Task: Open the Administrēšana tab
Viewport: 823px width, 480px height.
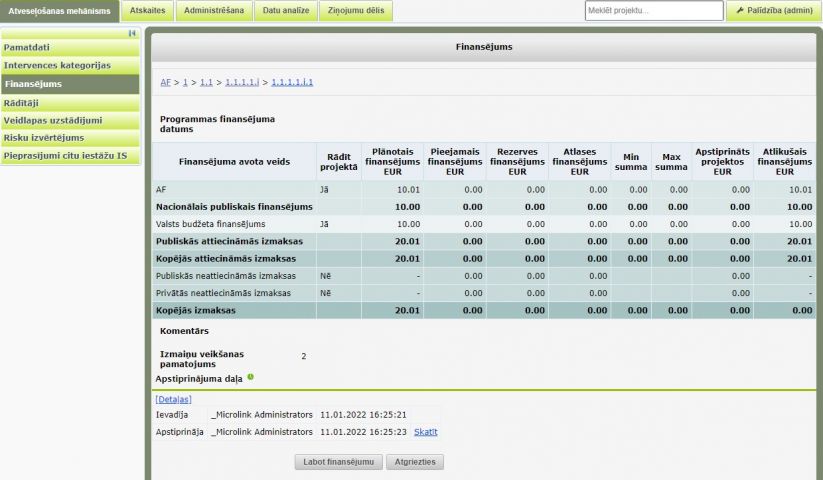Action: point(214,11)
